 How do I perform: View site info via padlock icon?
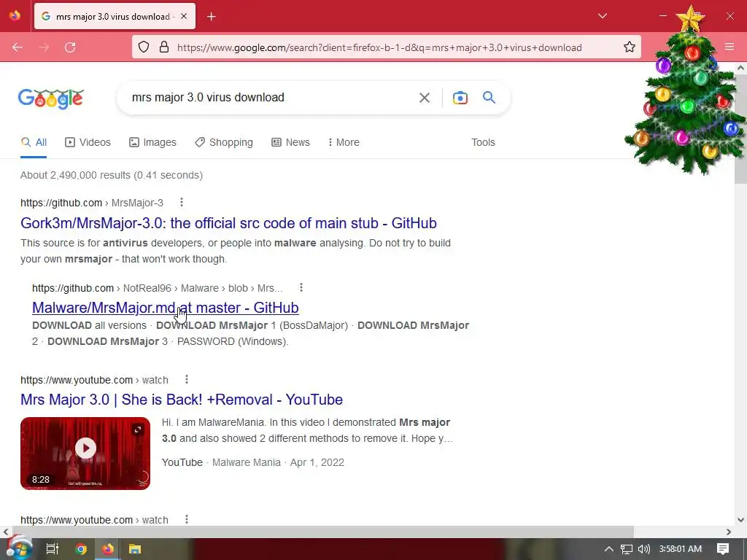[164, 47]
